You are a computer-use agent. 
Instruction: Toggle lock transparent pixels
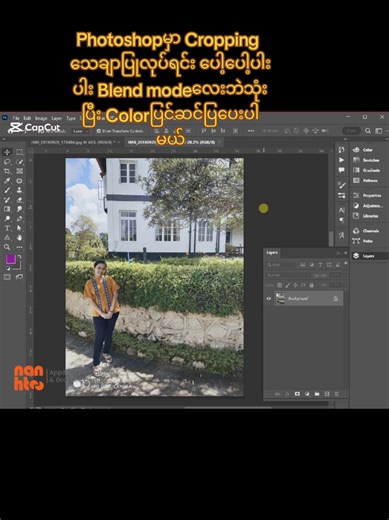click(280, 285)
